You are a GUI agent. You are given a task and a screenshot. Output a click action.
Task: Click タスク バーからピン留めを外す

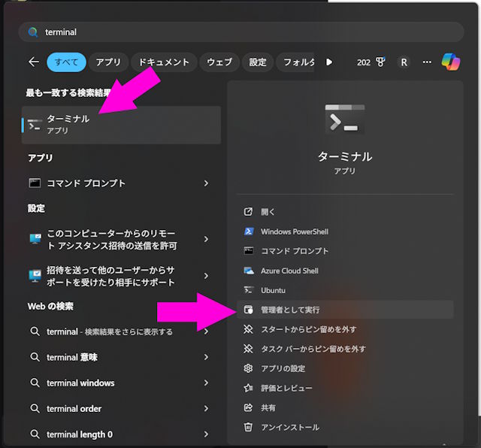click(x=345, y=349)
